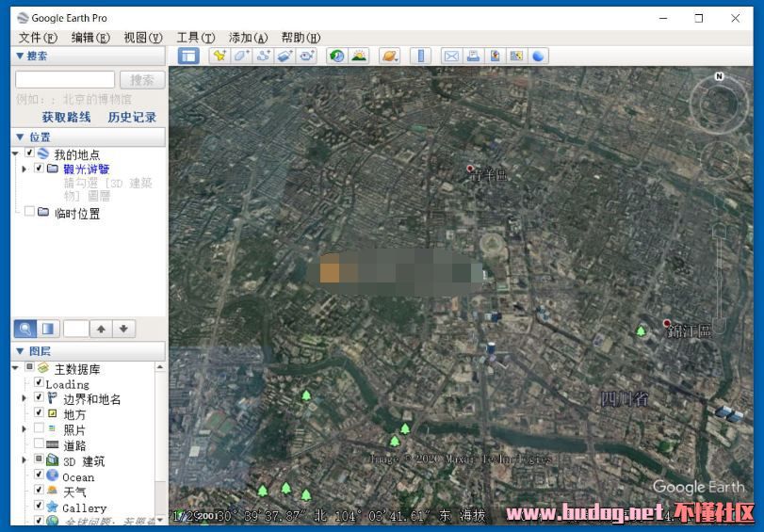Add an image overlay from the toolbar

285,56
